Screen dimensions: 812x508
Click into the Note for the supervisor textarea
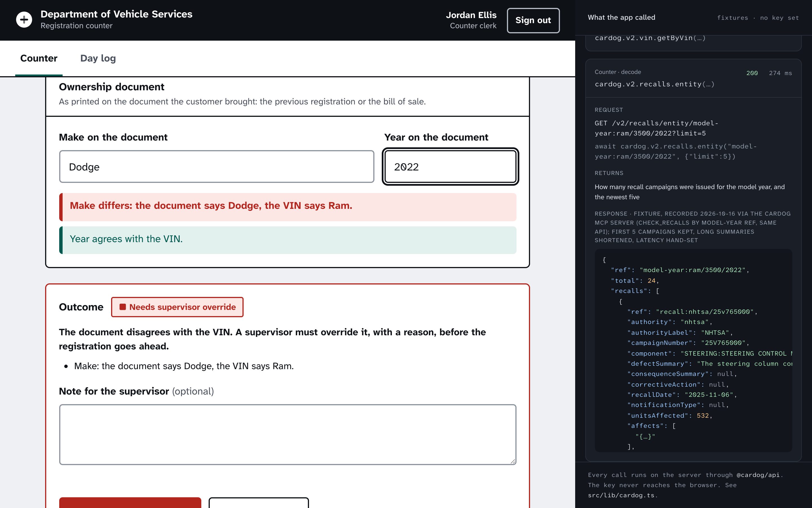tap(288, 434)
